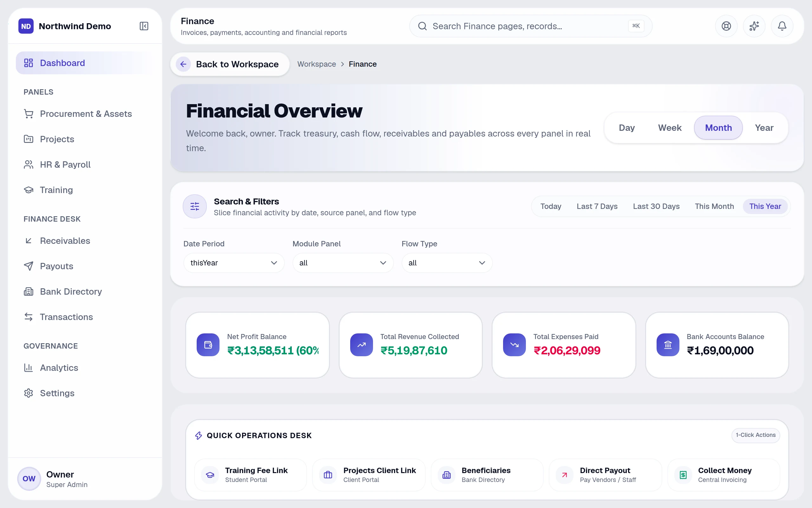Click the 1-Click Actions badge
The height and width of the screenshot is (508, 812).
click(755, 435)
